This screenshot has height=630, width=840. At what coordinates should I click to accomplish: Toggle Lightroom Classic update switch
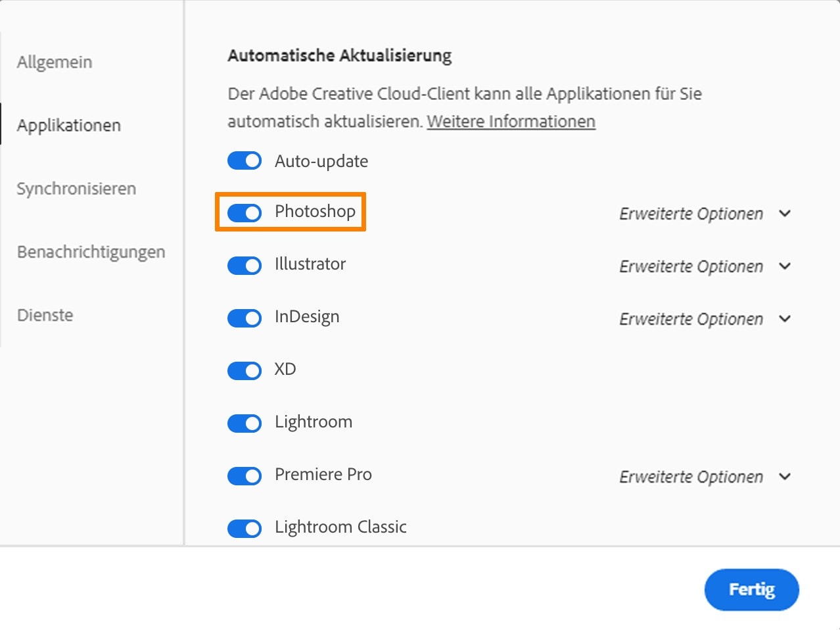[x=245, y=528]
